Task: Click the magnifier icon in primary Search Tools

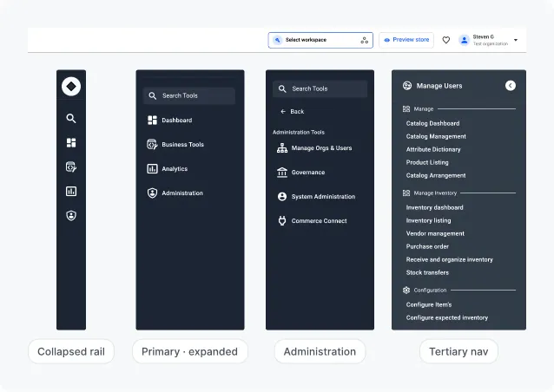Action: point(152,95)
